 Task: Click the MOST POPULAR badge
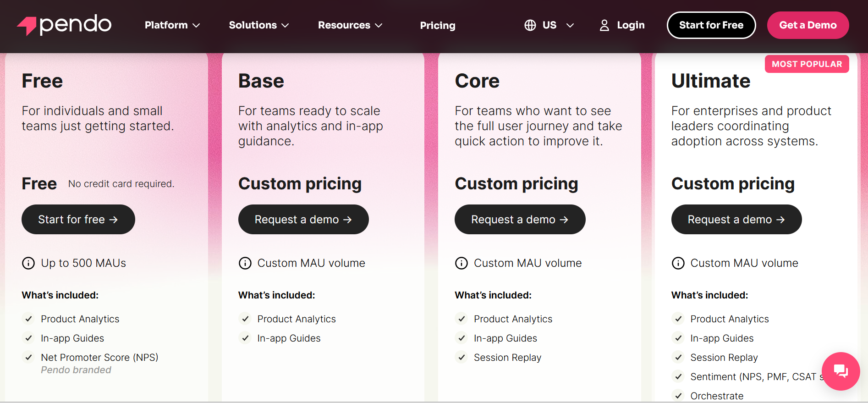(807, 64)
